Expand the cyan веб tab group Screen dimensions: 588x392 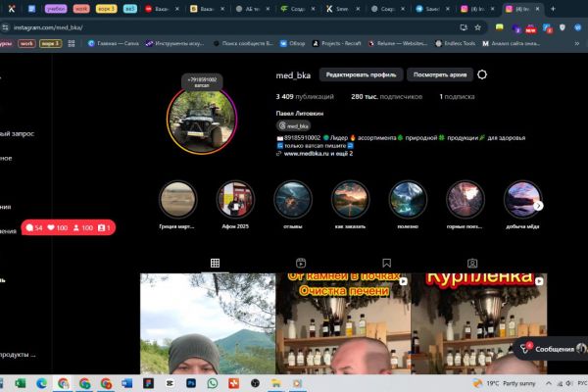[x=130, y=9]
